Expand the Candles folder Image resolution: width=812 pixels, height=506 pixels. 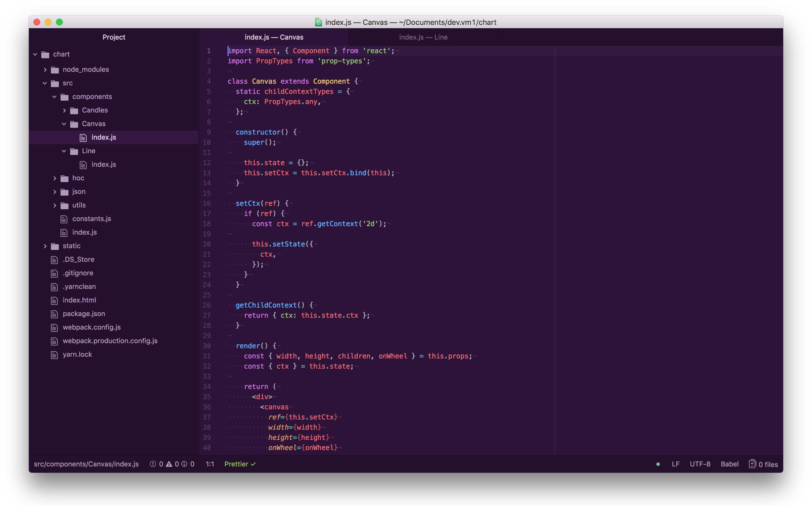64,111
